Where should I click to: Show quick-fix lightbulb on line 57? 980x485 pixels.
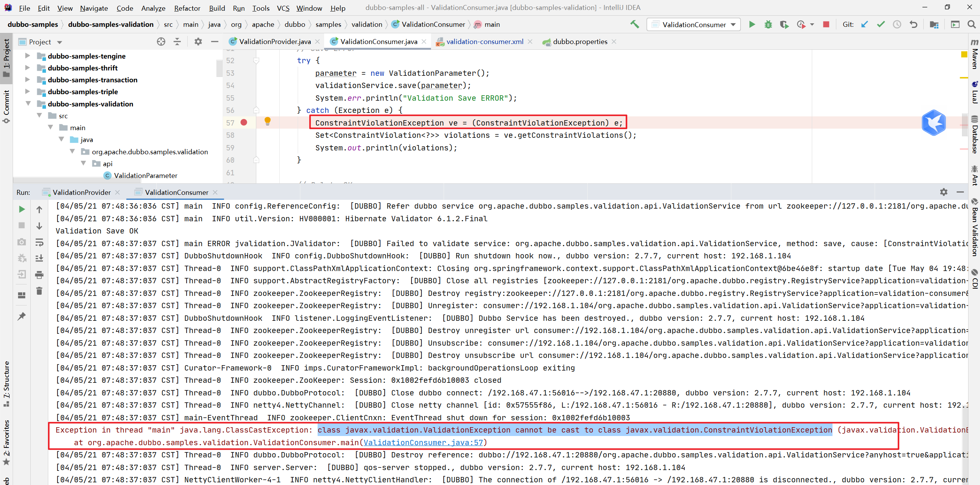(x=267, y=122)
